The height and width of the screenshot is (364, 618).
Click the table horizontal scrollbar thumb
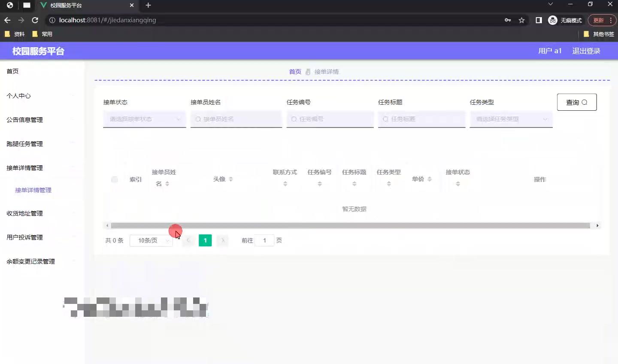(x=350, y=225)
